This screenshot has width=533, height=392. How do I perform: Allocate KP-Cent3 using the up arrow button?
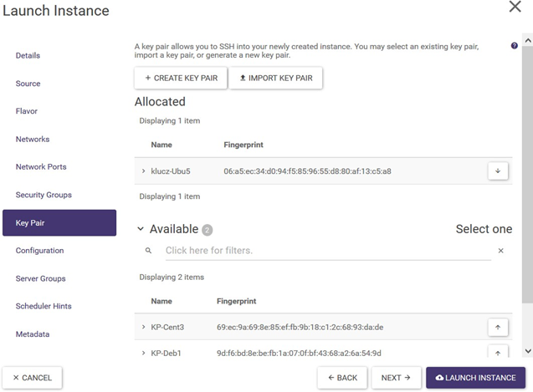point(497,327)
